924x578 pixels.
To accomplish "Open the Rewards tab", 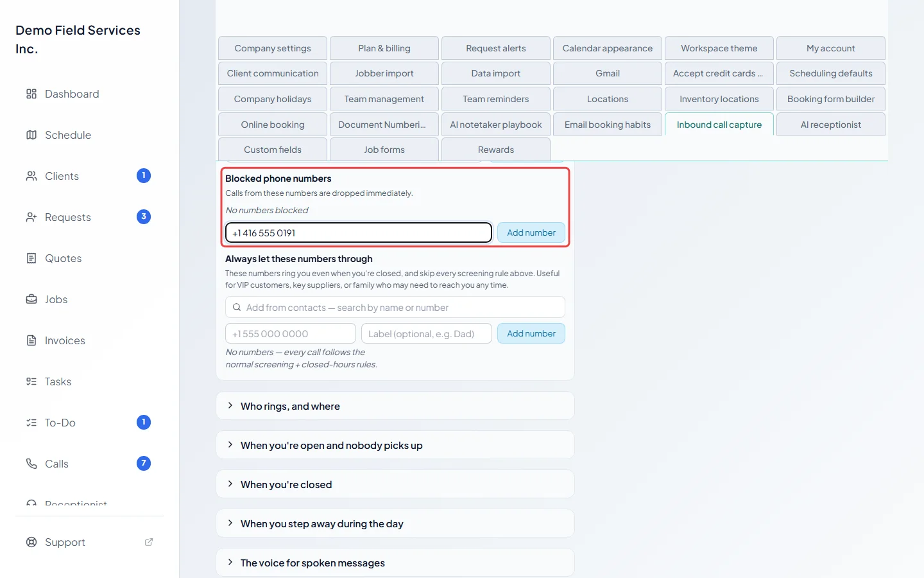I will (496, 150).
